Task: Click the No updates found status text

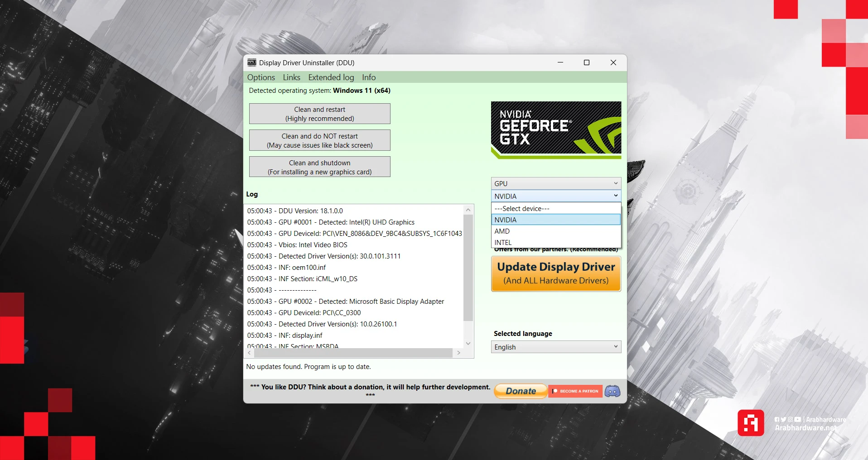Action: (x=309, y=367)
